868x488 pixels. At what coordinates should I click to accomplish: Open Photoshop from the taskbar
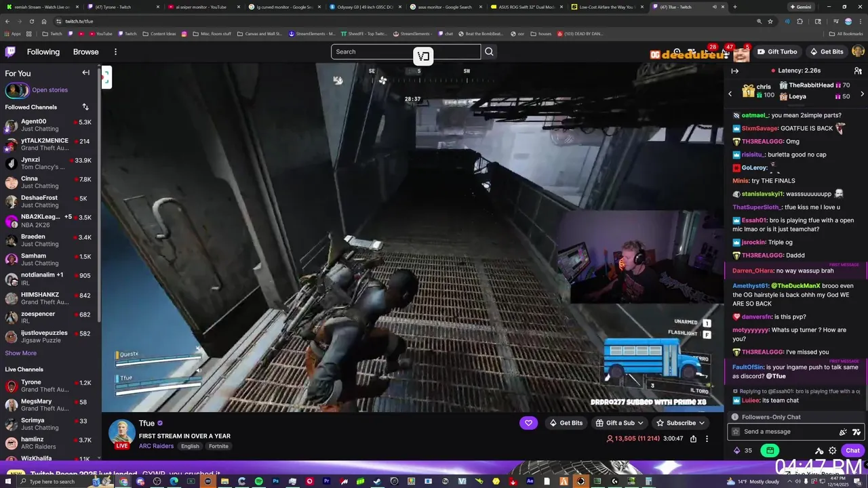coord(275,481)
